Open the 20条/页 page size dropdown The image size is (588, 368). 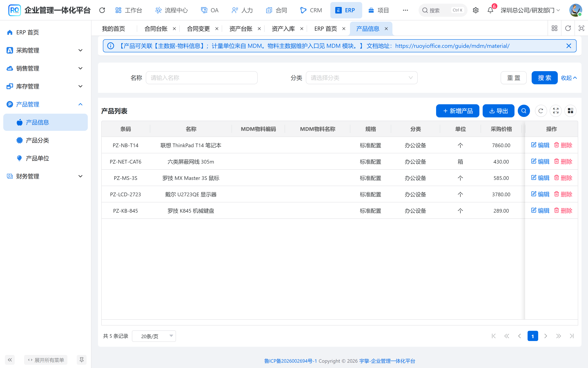(154, 336)
